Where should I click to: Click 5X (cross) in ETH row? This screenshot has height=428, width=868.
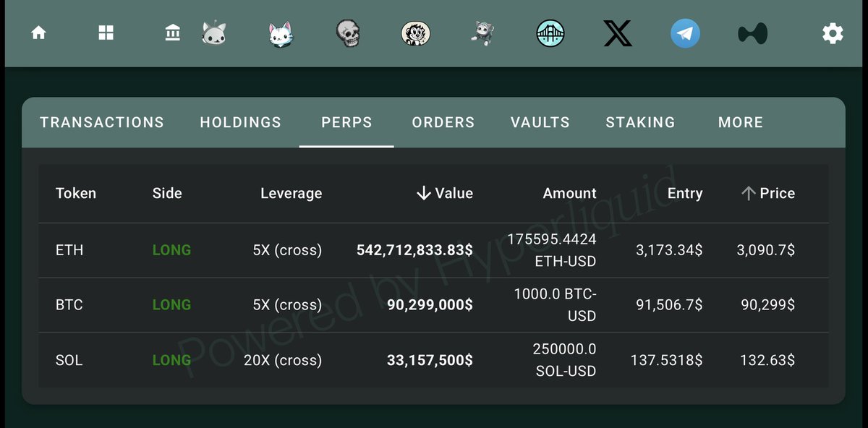point(287,250)
